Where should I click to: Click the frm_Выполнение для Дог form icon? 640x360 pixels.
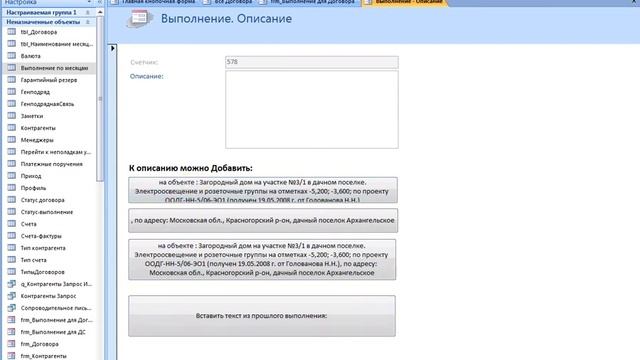coord(12,320)
